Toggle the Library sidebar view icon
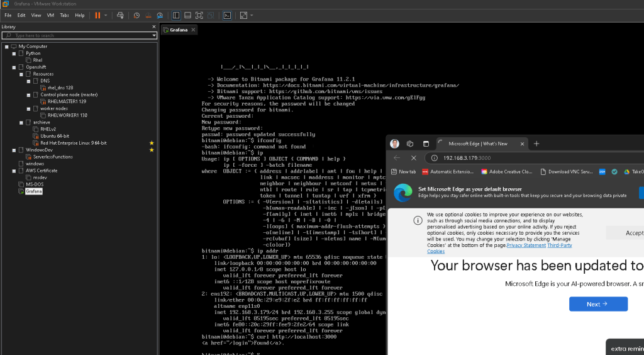Screen dimensions: 644x355 point(176,15)
